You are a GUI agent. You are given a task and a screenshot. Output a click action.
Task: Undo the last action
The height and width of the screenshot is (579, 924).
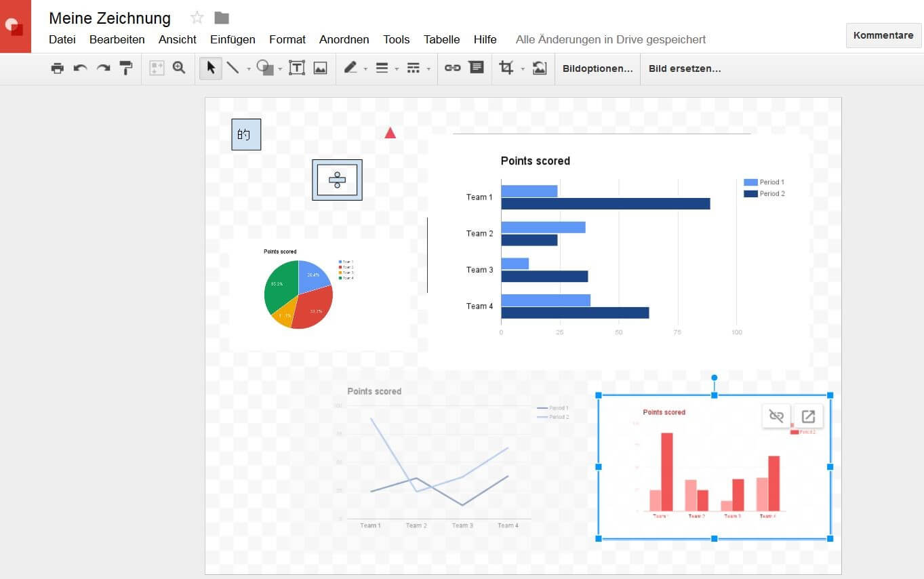(81, 68)
